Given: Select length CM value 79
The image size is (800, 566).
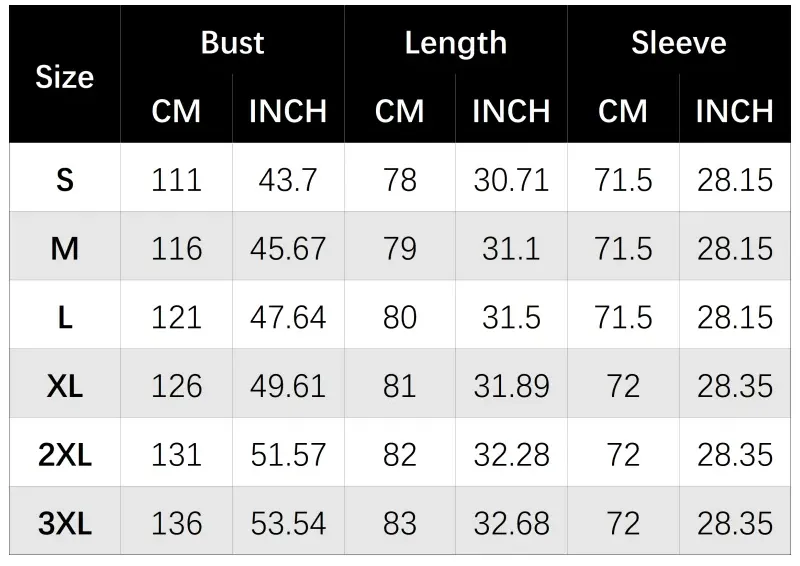Looking at the screenshot, I should [x=399, y=248].
